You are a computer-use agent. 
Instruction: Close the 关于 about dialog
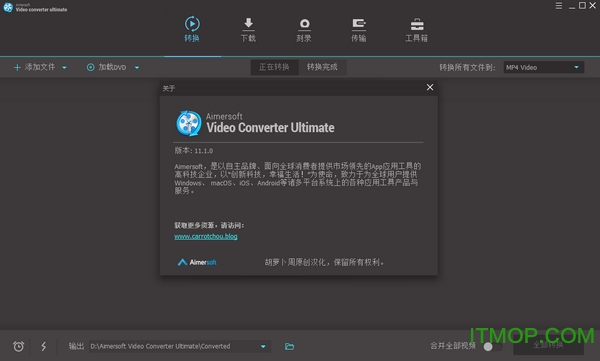pyautogui.click(x=430, y=88)
